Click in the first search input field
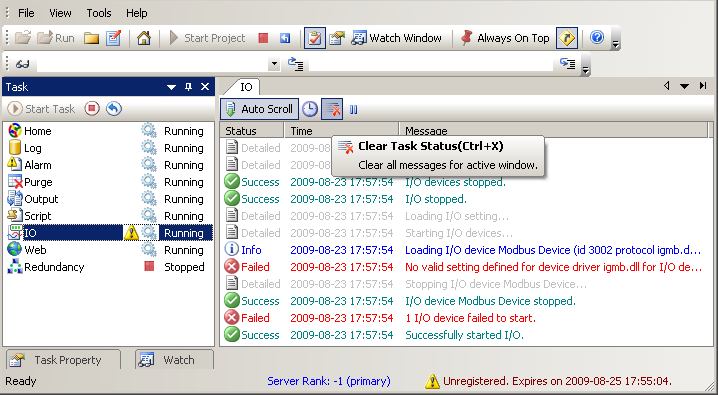 click(x=152, y=64)
